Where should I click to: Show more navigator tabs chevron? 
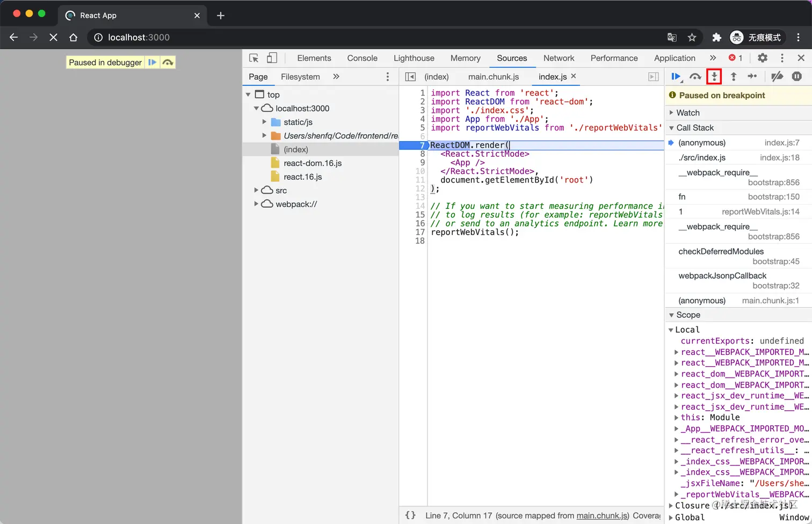point(336,77)
